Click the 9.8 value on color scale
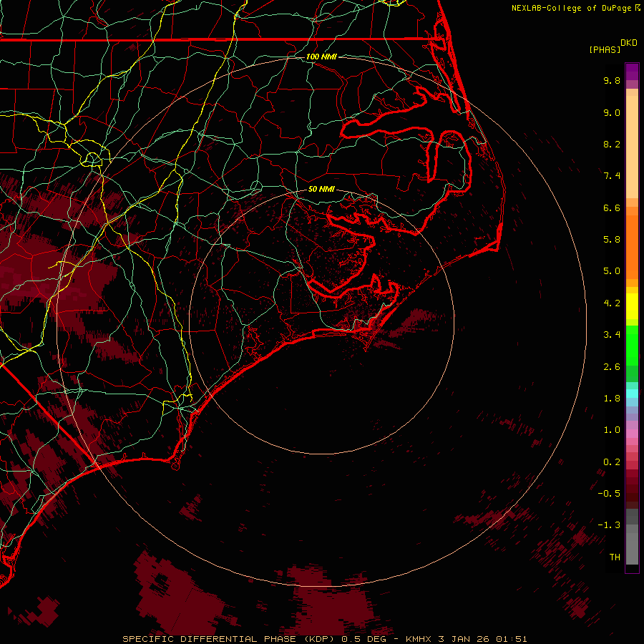644x644 pixels. (x=612, y=80)
